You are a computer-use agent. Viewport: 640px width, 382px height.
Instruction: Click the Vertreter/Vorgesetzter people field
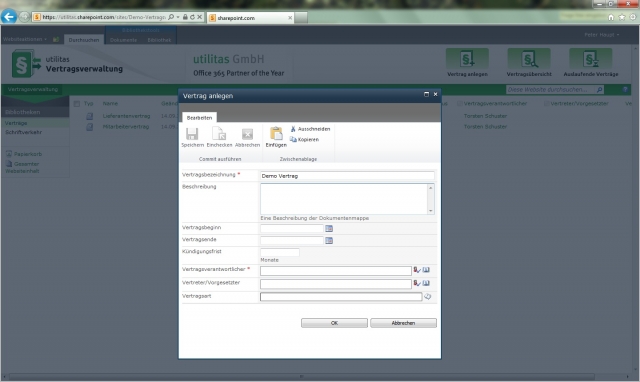point(336,284)
